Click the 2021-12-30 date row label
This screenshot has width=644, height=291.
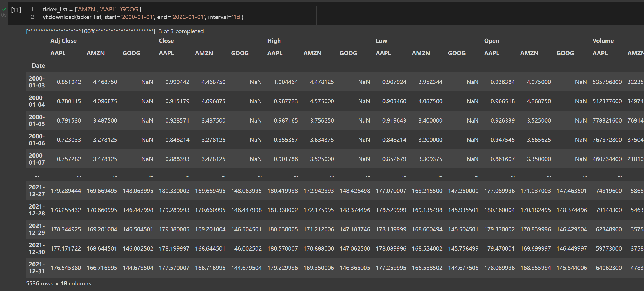tap(37, 248)
